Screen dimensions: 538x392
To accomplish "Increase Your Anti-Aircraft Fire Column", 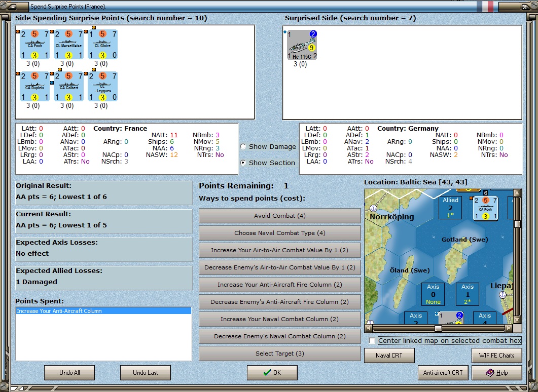I will (x=279, y=285).
